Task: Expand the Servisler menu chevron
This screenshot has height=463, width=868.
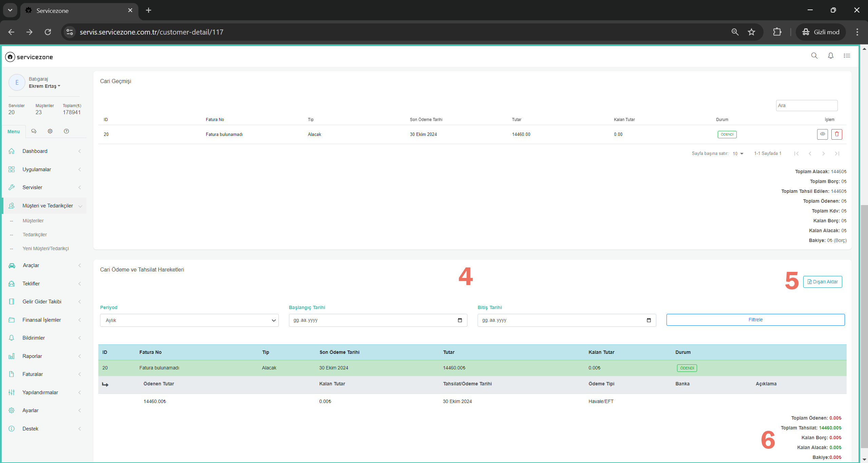Action: tap(80, 187)
